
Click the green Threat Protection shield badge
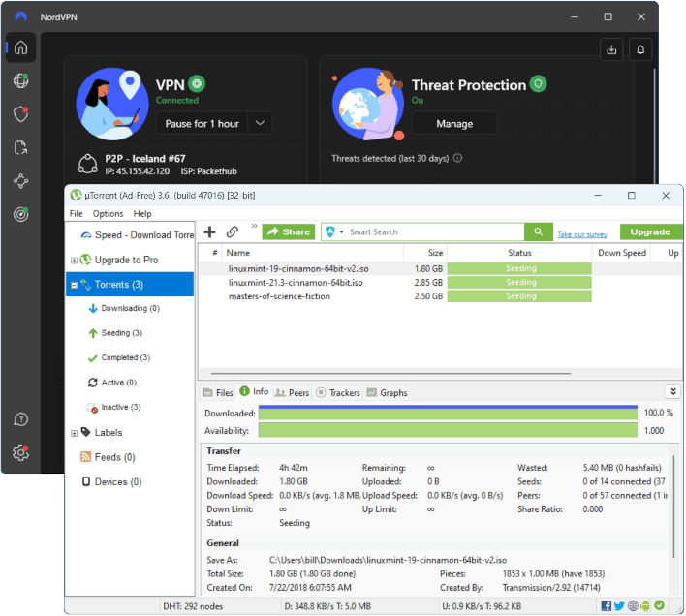538,83
